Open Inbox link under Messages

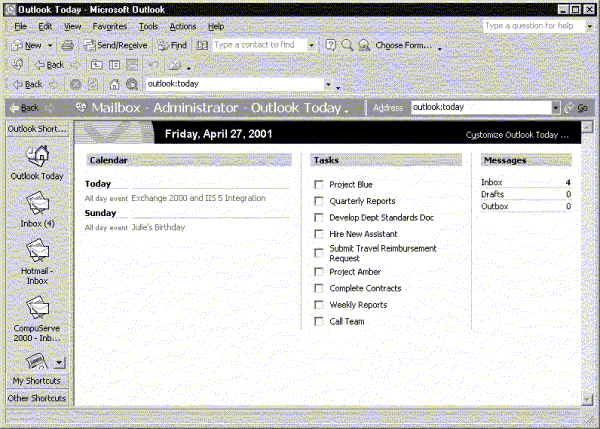tap(491, 182)
